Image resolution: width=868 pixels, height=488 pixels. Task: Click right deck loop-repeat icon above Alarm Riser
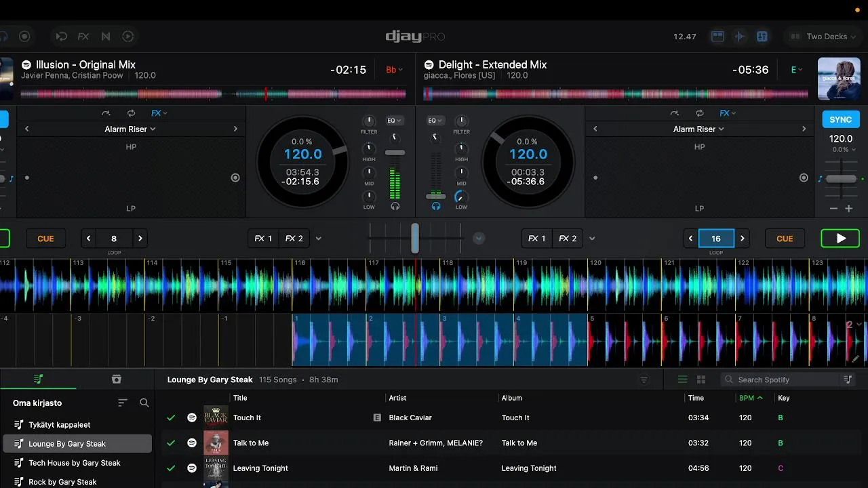[699, 113]
